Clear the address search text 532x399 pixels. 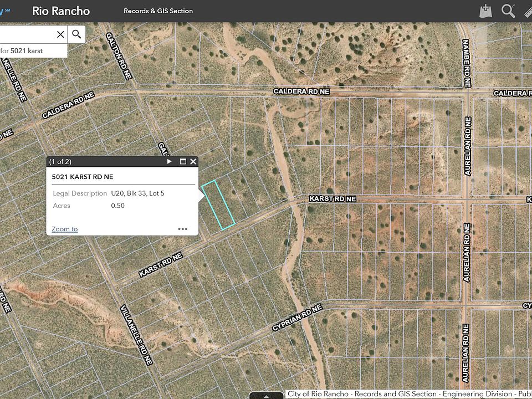[x=60, y=34]
